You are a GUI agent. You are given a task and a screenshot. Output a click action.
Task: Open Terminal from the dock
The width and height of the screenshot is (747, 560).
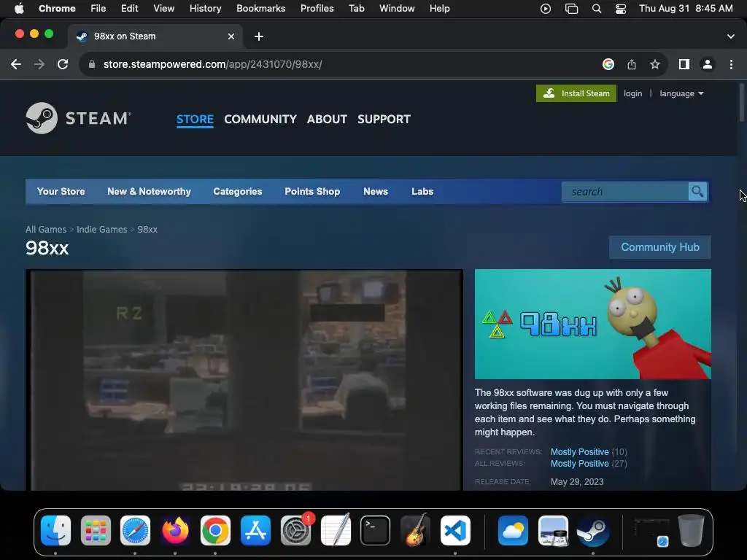click(376, 530)
